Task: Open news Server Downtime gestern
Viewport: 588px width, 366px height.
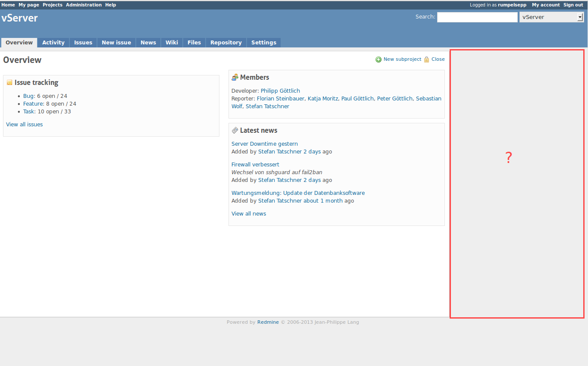Action: pos(265,144)
